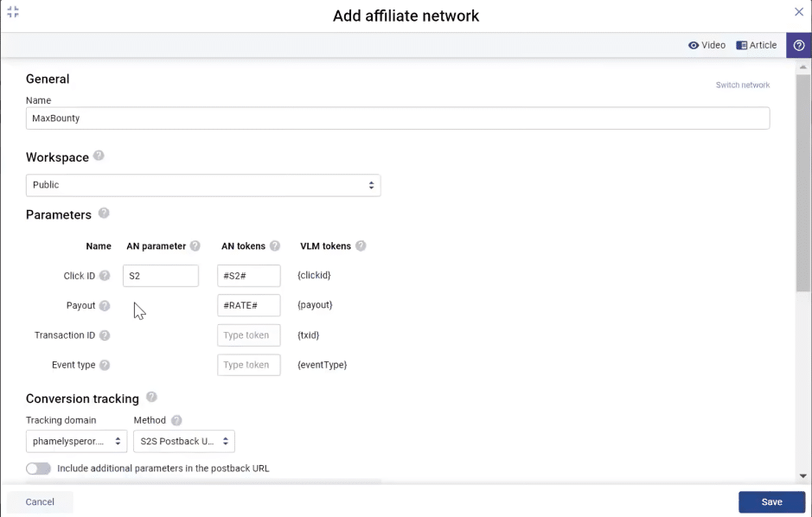Viewport: 812px width, 517px height.
Task: Open the Video tutorial link
Action: tap(707, 45)
